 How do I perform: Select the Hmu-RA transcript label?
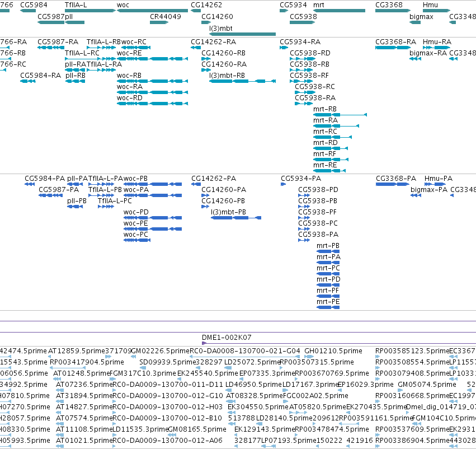coord(437,41)
